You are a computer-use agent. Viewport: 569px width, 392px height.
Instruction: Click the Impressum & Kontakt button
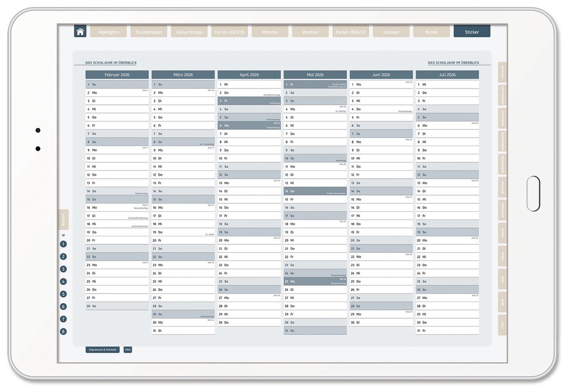[x=102, y=350]
